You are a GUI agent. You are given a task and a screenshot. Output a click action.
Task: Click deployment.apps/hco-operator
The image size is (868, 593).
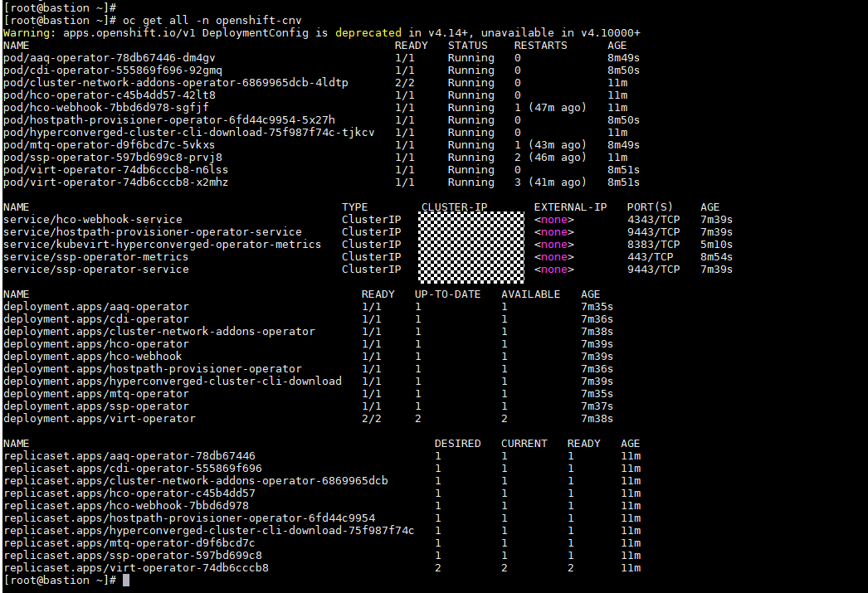[95, 344]
